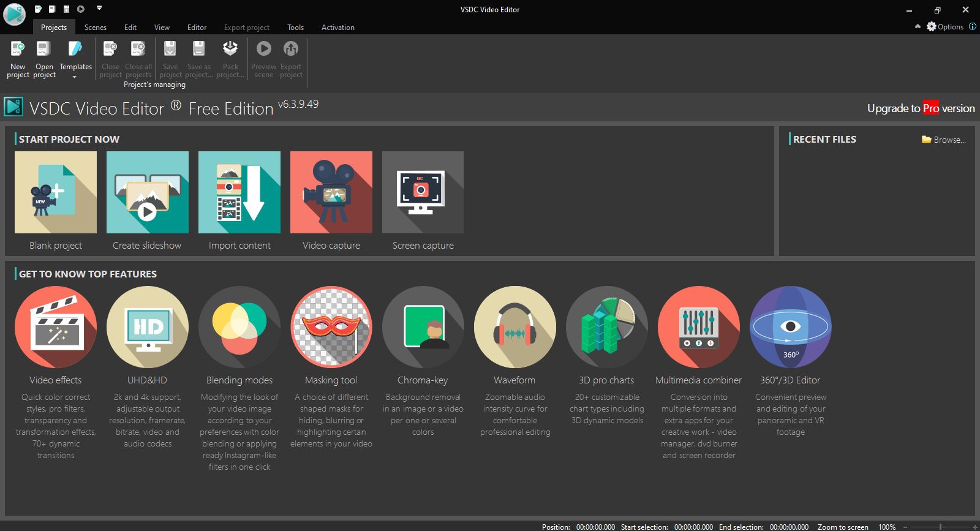Click the zoom slider handle in the status bar
Viewport: 980px width, 531px height.
tap(940, 527)
